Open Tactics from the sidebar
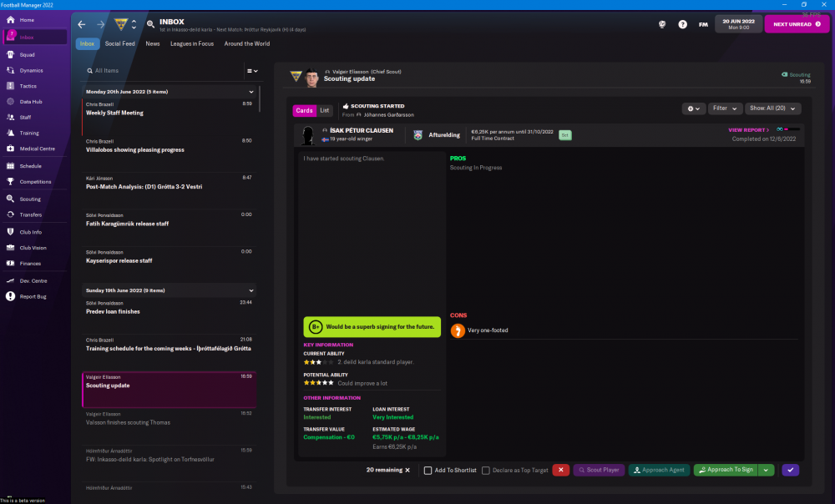Viewport: 835px width, 504px height. pos(28,86)
